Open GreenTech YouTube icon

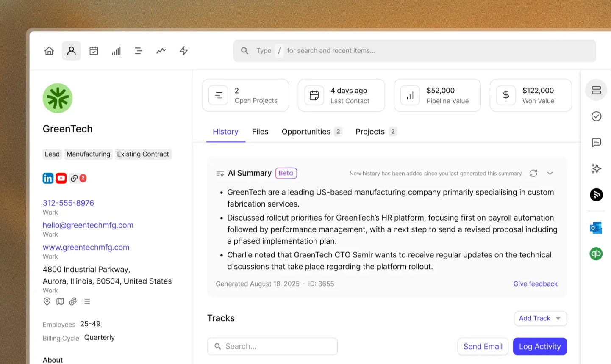point(61,178)
